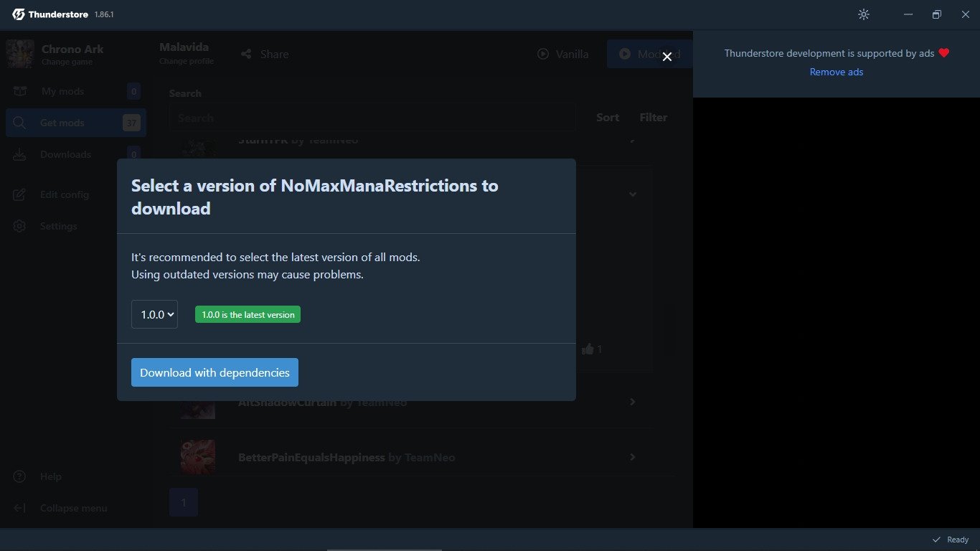The width and height of the screenshot is (980, 551).
Task: Open the Sort options
Action: coord(608,118)
